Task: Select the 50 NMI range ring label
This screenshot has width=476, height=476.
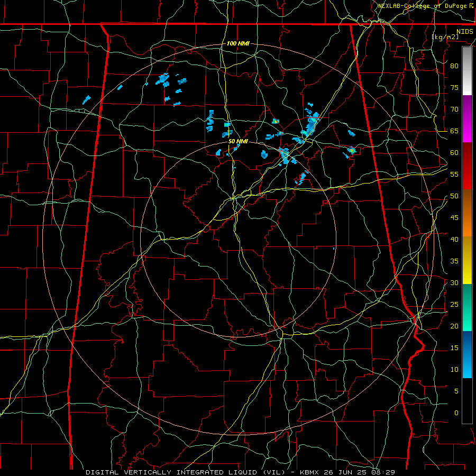Action: (238, 141)
